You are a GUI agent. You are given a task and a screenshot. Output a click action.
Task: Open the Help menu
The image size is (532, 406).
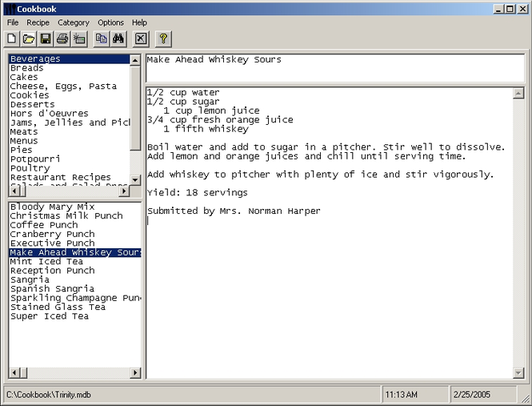click(x=139, y=22)
